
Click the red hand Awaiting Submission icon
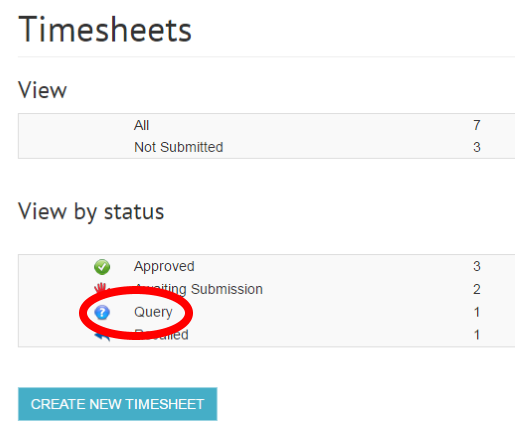[x=101, y=287]
